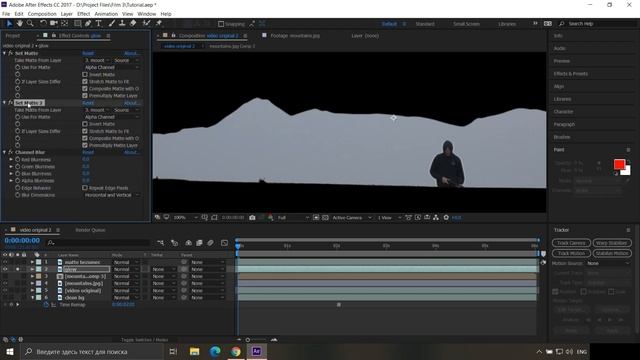This screenshot has width=640, height=360.
Task: Select the Horizontal Type tool
Action: pyautogui.click(x=98, y=24)
